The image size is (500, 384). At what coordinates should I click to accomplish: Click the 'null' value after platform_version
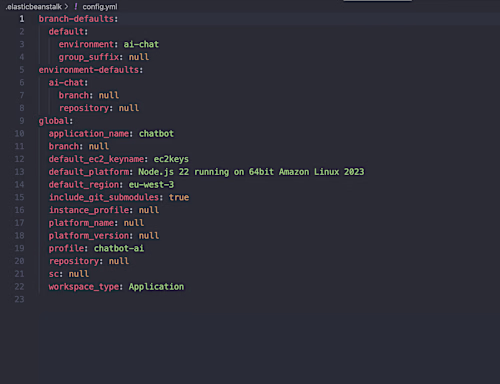[x=149, y=236]
